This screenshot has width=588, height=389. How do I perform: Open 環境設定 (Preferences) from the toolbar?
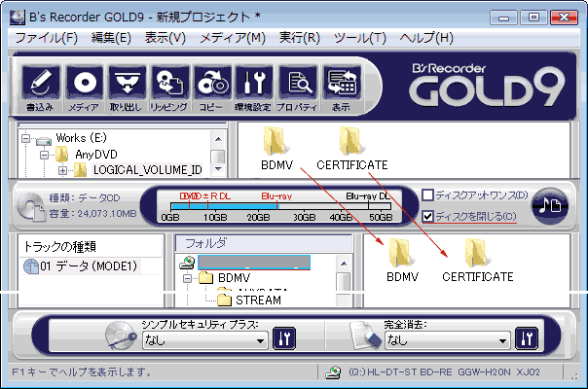tap(254, 86)
